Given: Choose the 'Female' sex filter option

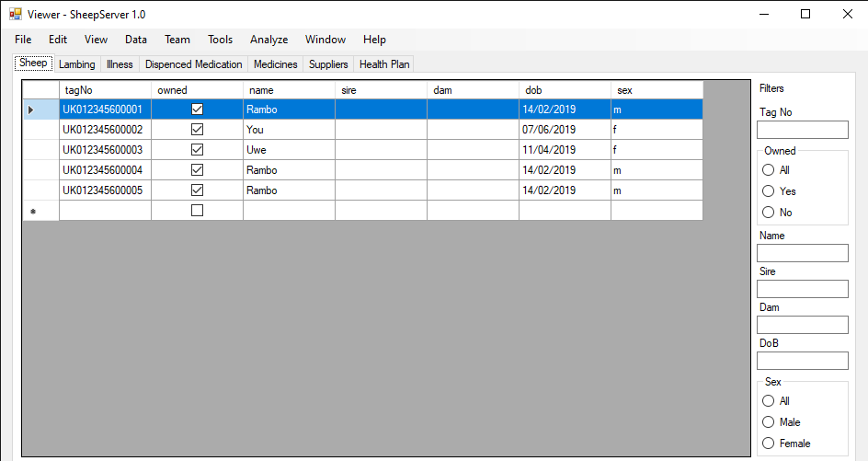Looking at the screenshot, I should click(x=769, y=444).
